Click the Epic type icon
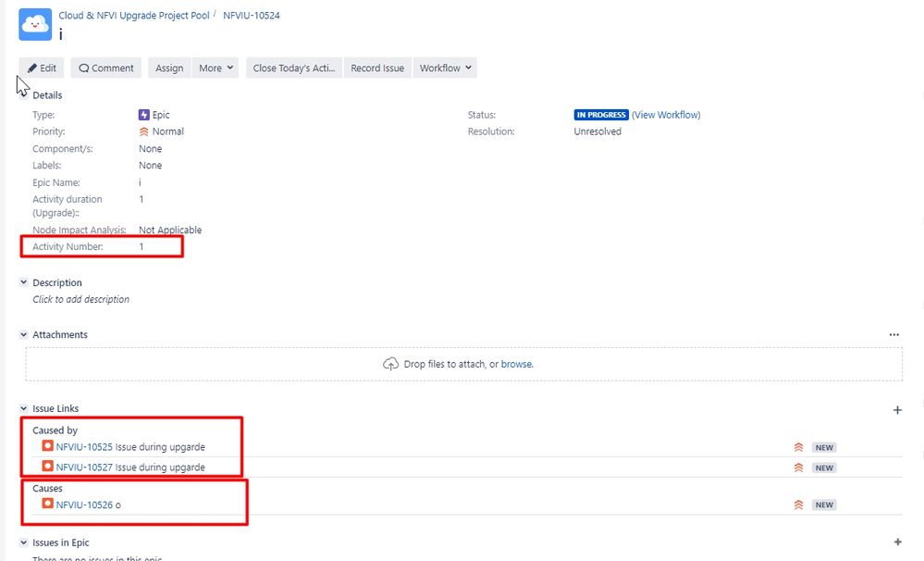The width and height of the screenshot is (924, 561). [x=143, y=115]
